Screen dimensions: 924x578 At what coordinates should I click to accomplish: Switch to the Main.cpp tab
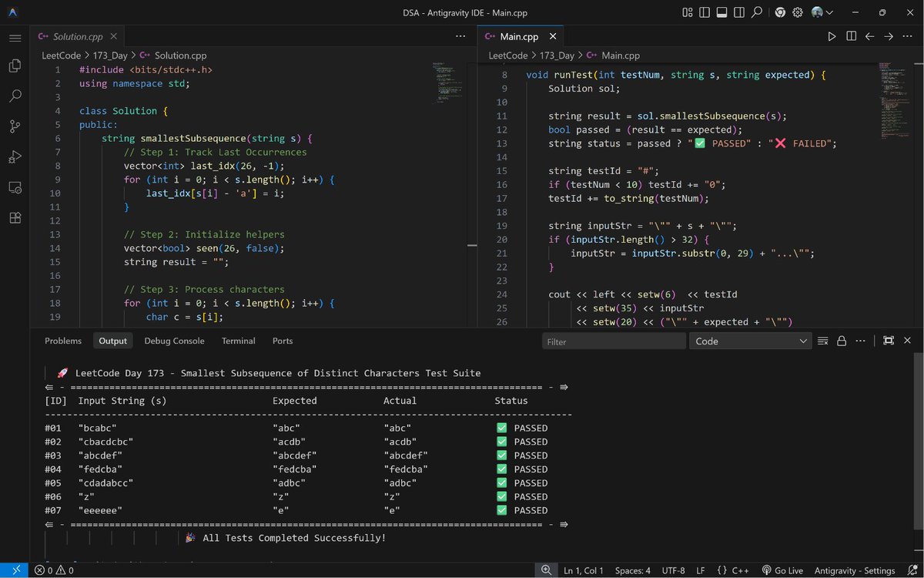coord(519,36)
